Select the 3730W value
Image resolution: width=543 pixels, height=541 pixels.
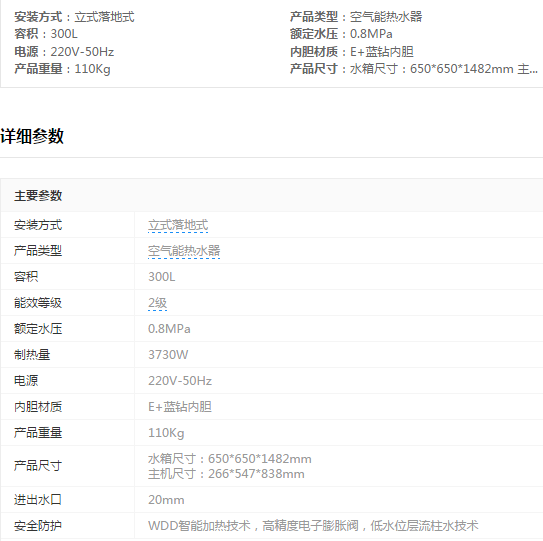pyautogui.click(x=168, y=355)
